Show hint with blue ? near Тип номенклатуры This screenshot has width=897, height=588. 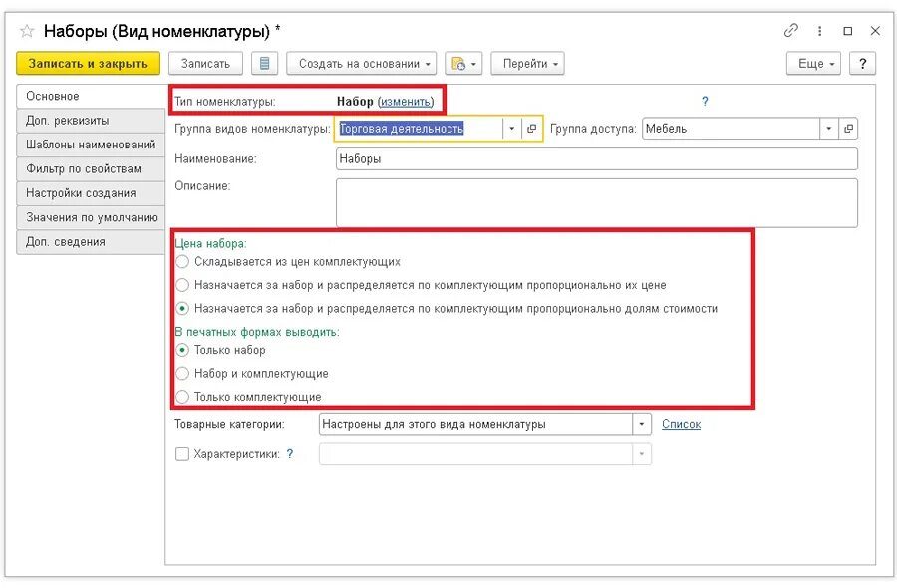coord(705,102)
